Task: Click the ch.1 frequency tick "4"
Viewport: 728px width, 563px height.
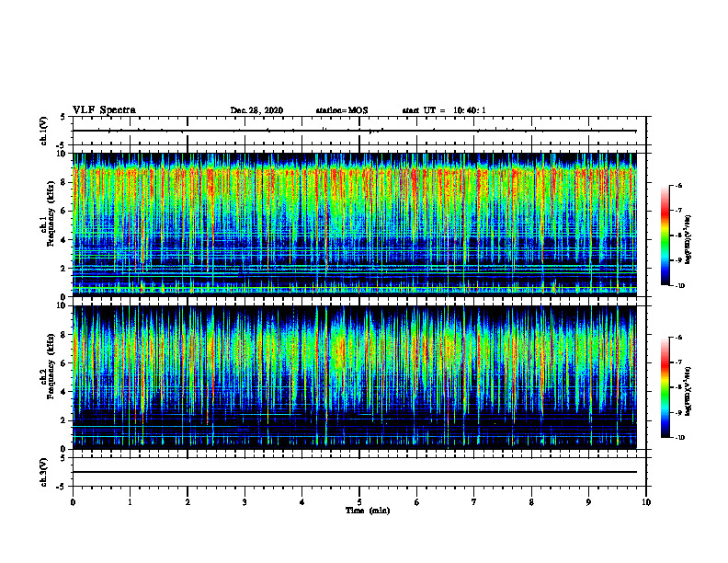Action: (64, 240)
